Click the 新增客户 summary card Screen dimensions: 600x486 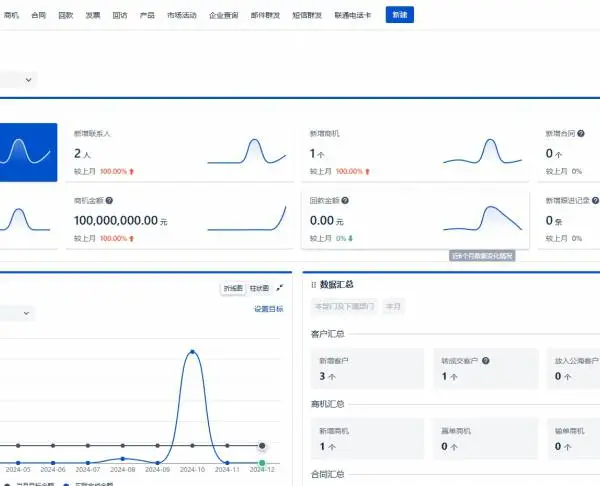pyautogui.click(x=367, y=369)
